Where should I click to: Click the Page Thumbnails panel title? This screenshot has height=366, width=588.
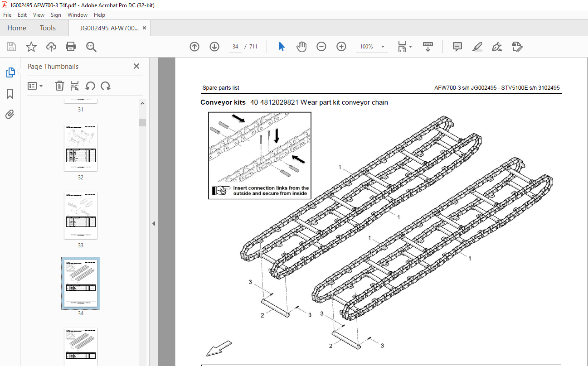(x=53, y=66)
